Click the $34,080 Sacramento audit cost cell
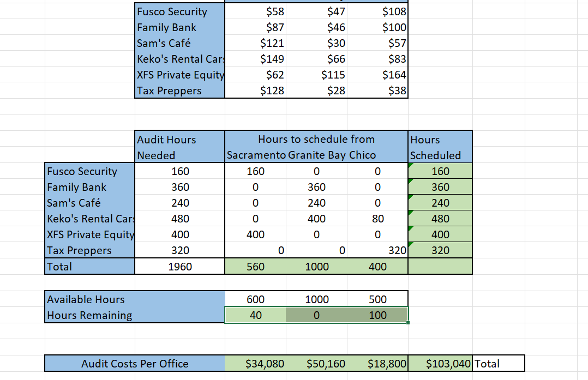This screenshot has height=380, width=588. click(255, 363)
